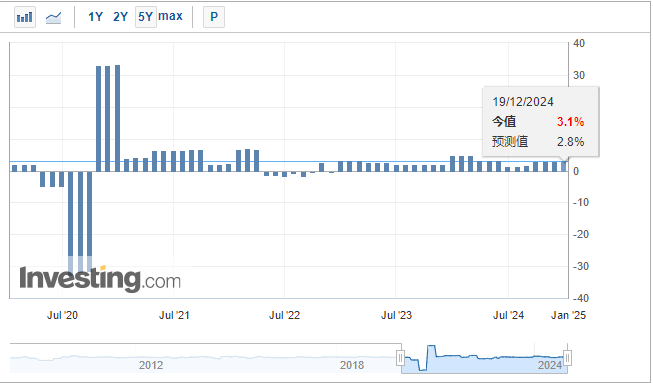
Task: Click the 19/12/2024 tooltip box
Action: [541, 122]
